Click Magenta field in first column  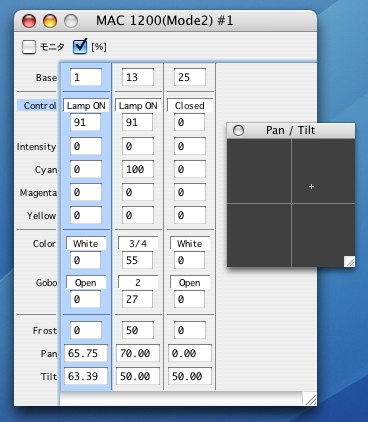click(86, 192)
